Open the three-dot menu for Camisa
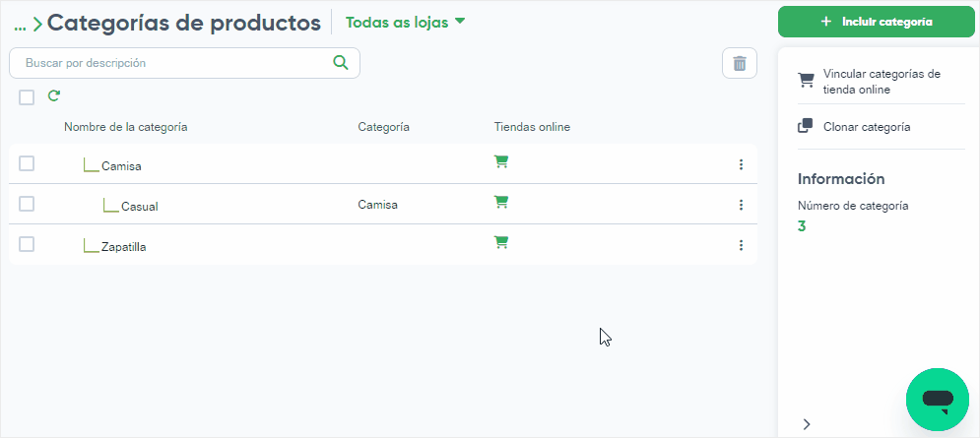Image resolution: width=980 pixels, height=438 pixels. coord(741,164)
